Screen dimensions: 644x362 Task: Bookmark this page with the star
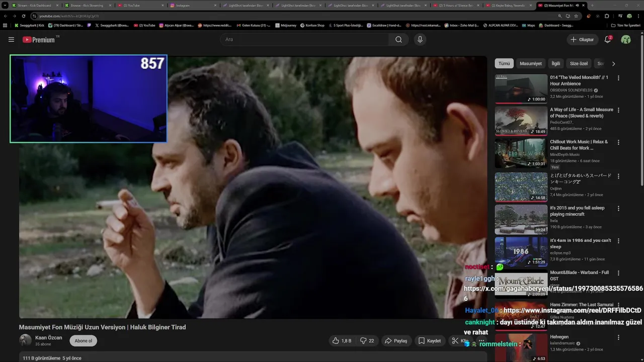coord(576,16)
